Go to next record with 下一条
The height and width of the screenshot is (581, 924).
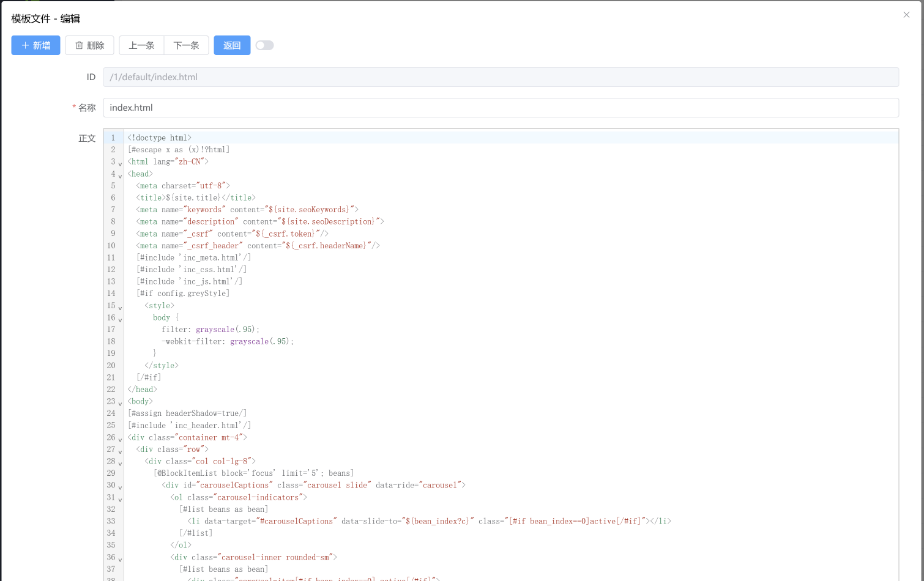click(x=186, y=45)
